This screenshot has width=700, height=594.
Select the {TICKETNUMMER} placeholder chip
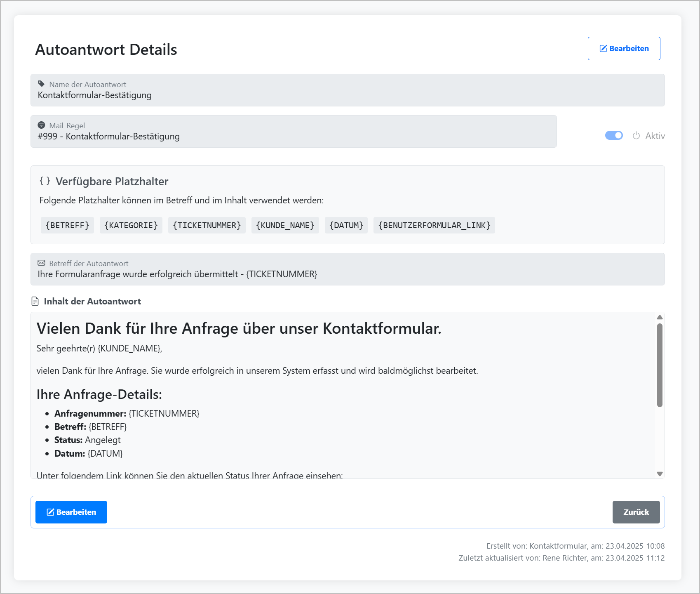pos(207,225)
